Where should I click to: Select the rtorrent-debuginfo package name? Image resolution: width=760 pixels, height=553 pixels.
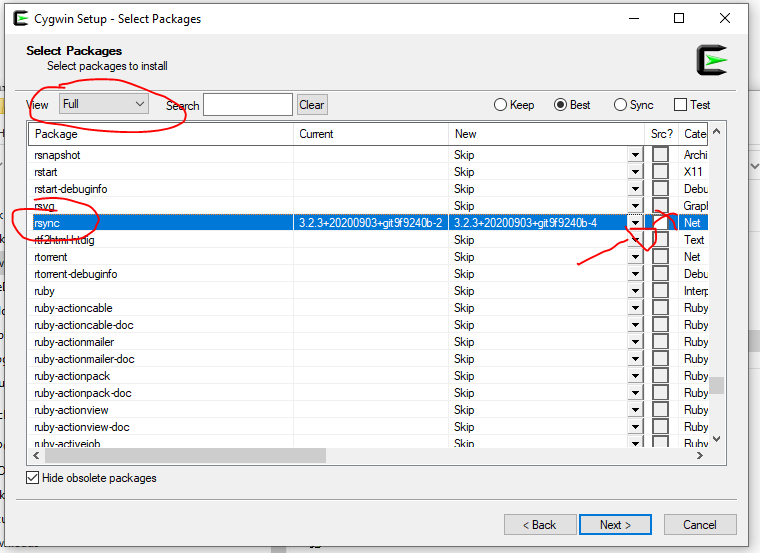[x=76, y=274]
